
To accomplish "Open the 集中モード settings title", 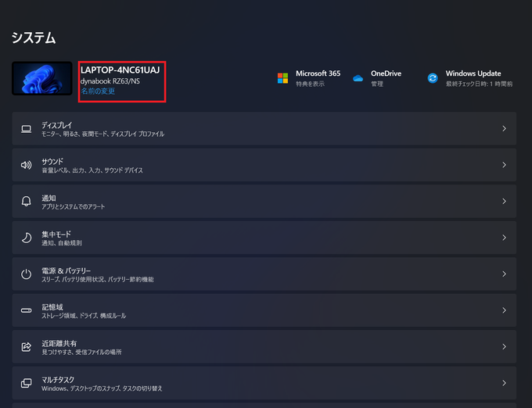I will pyautogui.click(x=56, y=234).
